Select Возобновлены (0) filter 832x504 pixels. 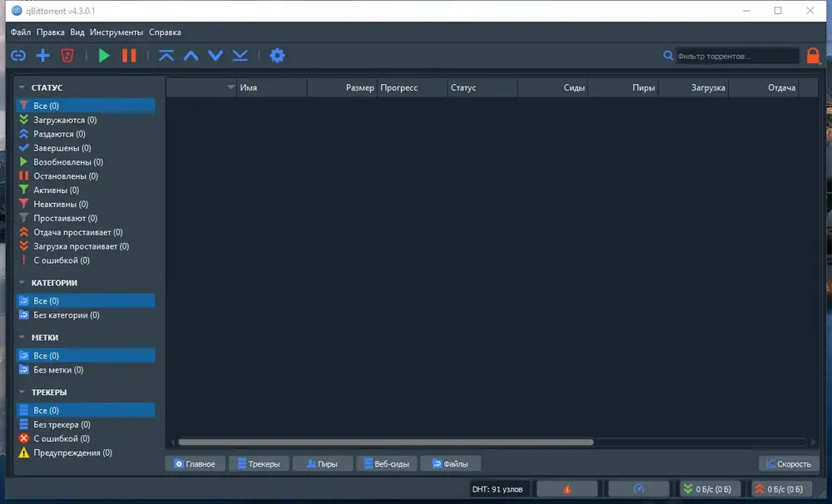[x=86, y=162]
